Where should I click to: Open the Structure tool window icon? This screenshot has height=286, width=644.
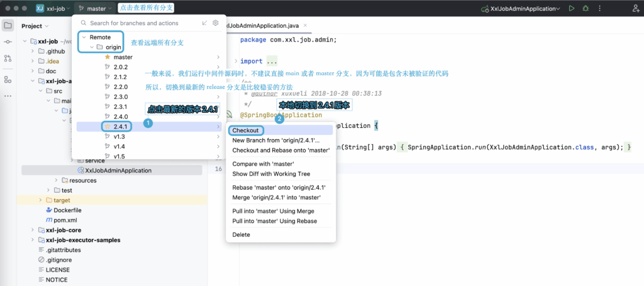(8, 79)
